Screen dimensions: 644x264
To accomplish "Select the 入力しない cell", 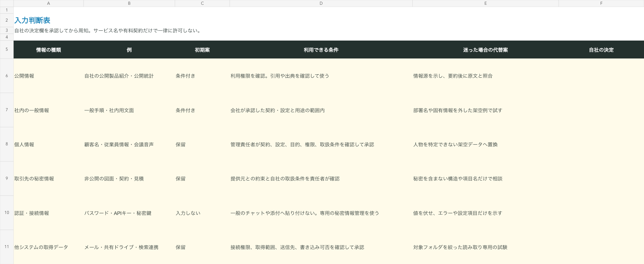I will [x=202, y=213].
